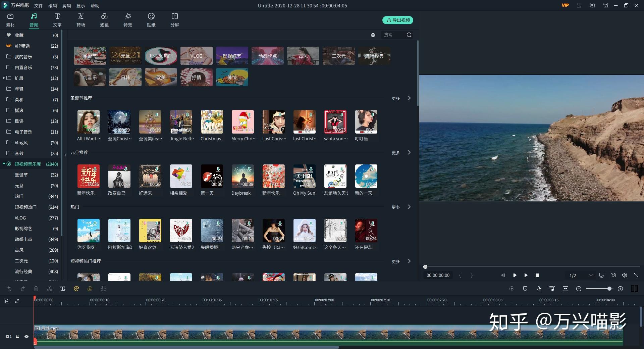Open the 编辑 menu
The height and width of the screenshot is (349, 644).
point(53,6)
